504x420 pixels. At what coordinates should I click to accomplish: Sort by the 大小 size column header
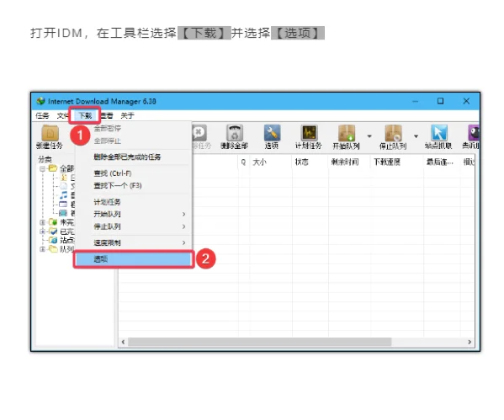[271, 162]
